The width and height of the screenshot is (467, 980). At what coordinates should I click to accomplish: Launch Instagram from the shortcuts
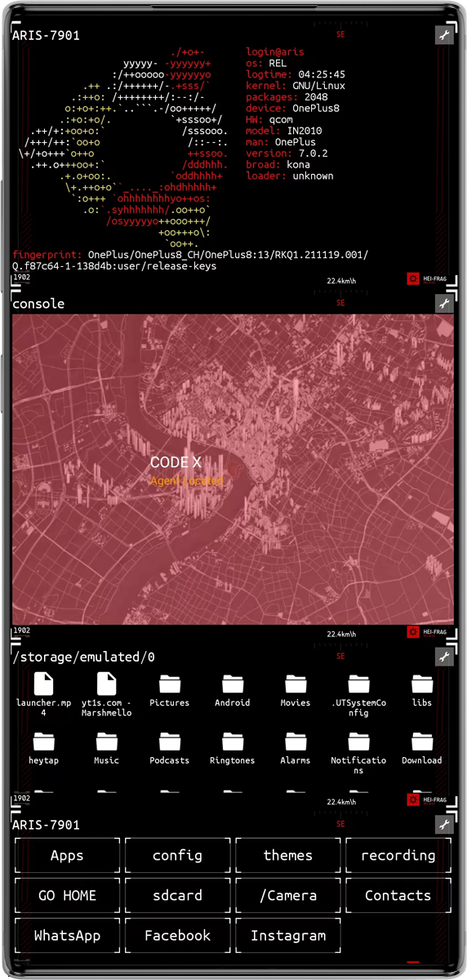point(288,935)
